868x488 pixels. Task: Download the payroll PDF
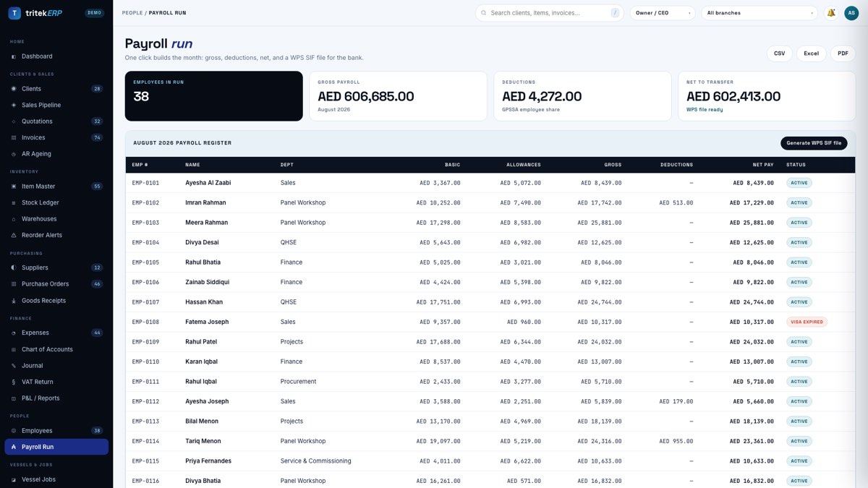(843, 53)
